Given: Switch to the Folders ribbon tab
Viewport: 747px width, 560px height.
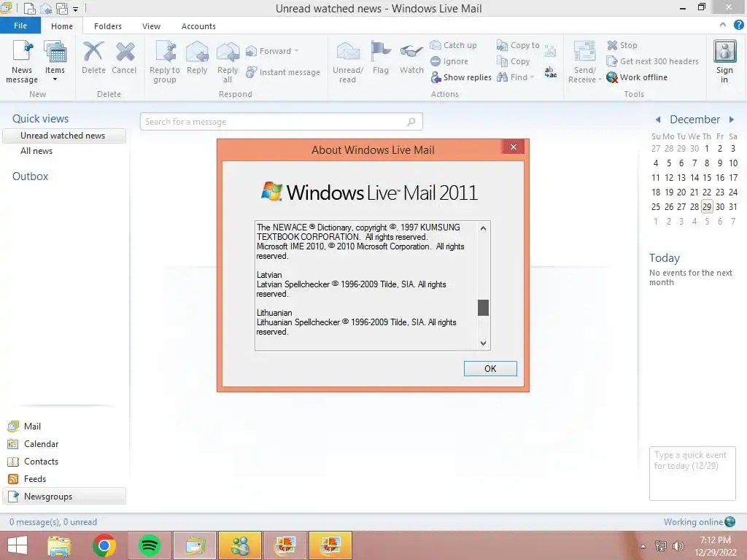Looking at the screenshot, I should click(108, 26).
